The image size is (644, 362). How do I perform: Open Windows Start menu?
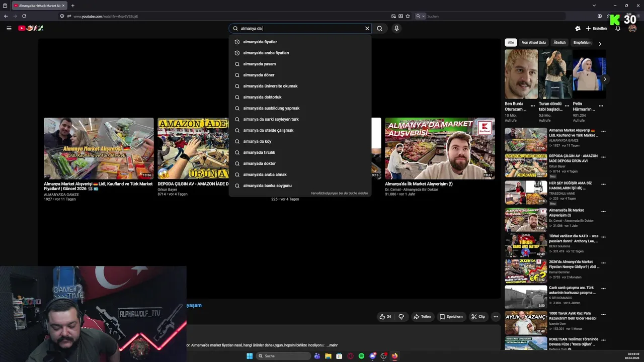tap(249, 356)
